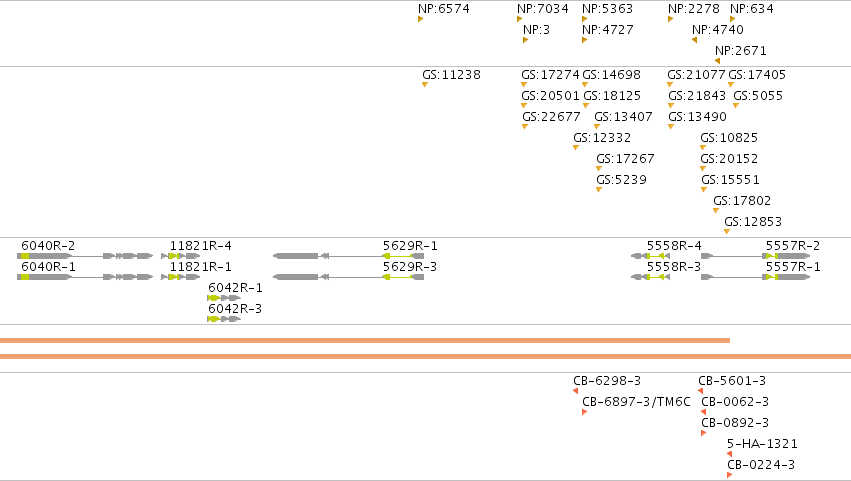Click orange triangle marker under NP:6574
The height and width of the screenshot is (481, 851).
pos(421,20)
